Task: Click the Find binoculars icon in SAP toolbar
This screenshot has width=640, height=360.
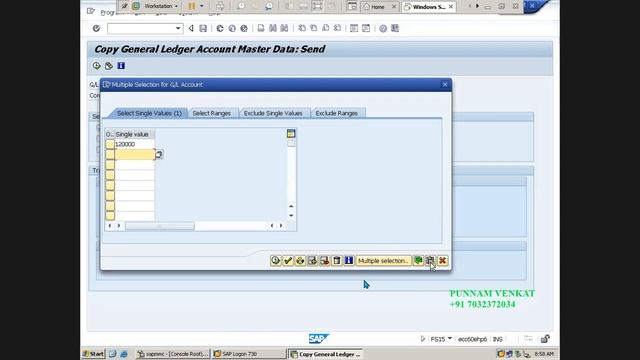Action: pyautogui.click(x=273, y=28)
